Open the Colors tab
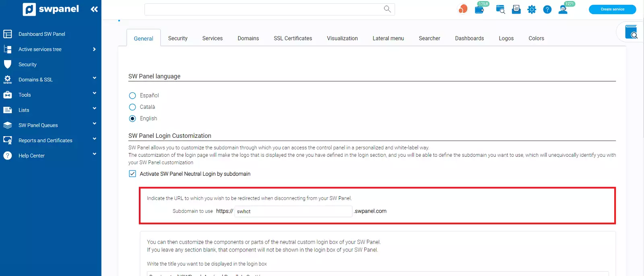Image resolution: width=644 pixels, height=276 pixels. point(536,38)
